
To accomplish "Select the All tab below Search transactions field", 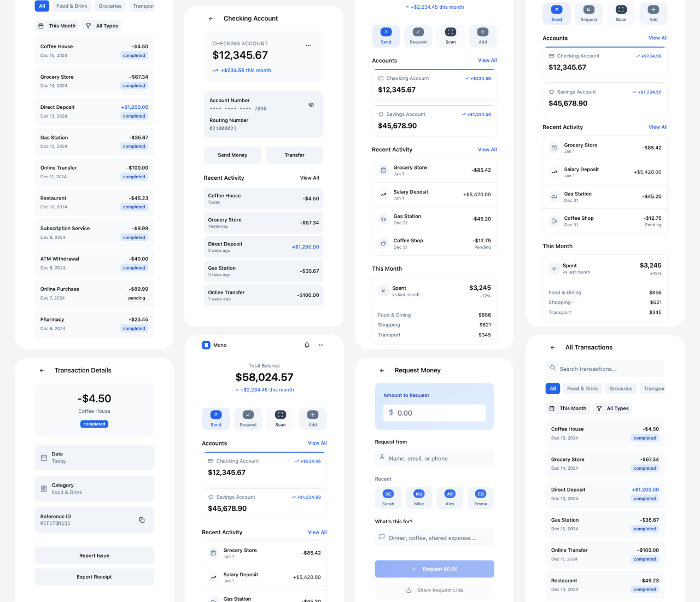I will [x=553, y=389].
